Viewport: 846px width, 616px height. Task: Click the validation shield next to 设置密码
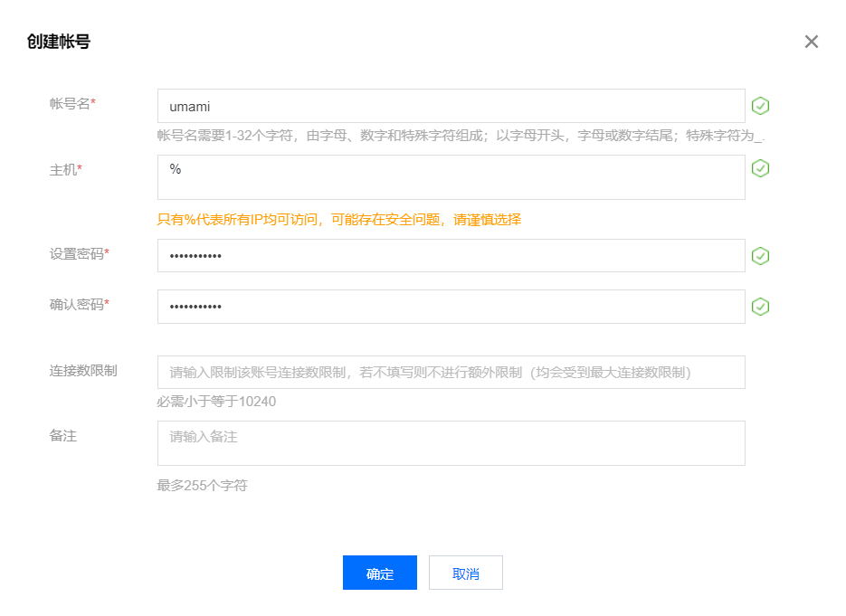[x=761, y=256]
